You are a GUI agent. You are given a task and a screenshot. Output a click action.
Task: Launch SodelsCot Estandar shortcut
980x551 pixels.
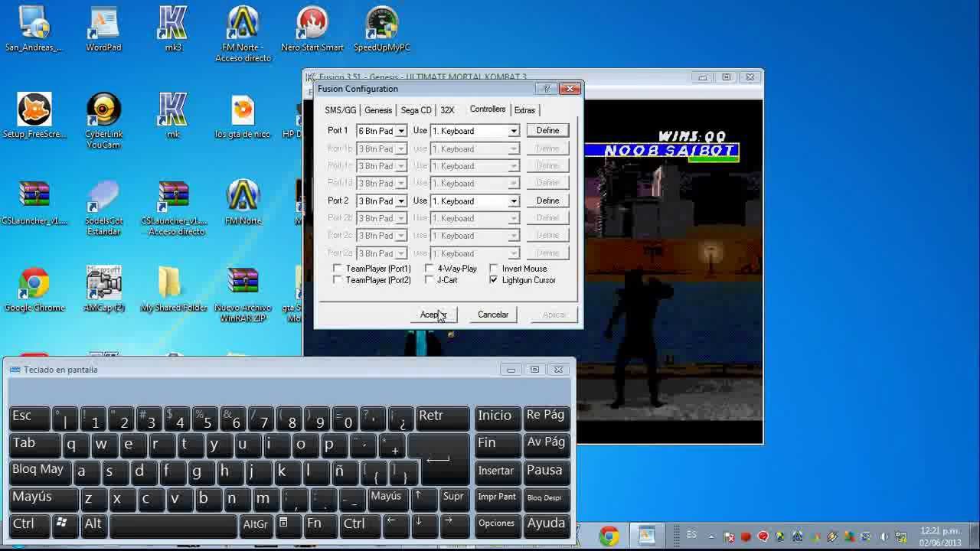click(x=103, y=207)
